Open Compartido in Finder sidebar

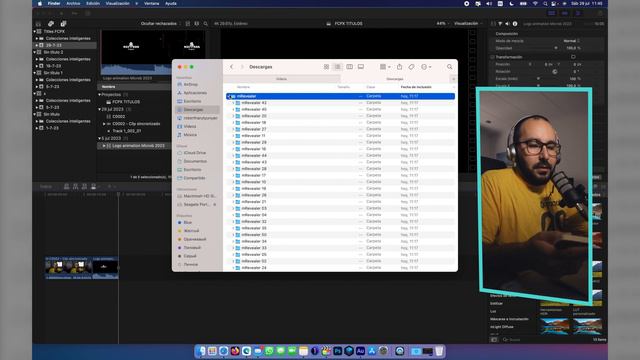194,178
